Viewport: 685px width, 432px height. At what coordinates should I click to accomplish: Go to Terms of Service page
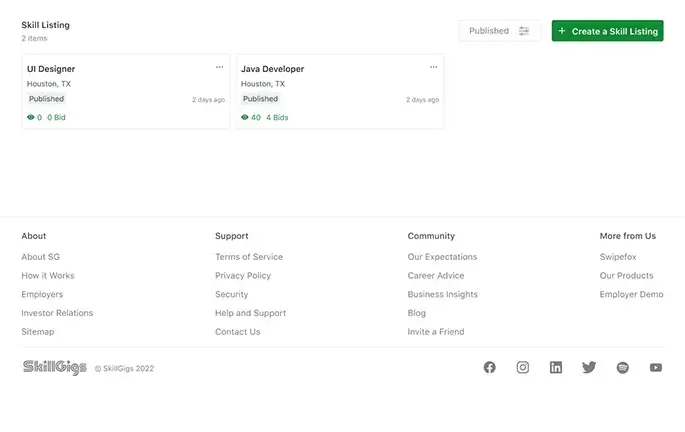[x=249, y=257]
